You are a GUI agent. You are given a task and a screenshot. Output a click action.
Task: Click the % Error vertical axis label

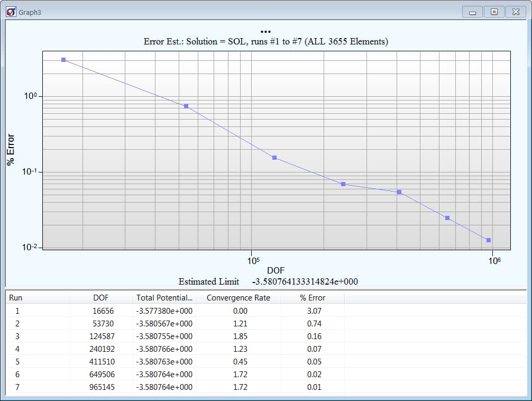pos(11,150)
